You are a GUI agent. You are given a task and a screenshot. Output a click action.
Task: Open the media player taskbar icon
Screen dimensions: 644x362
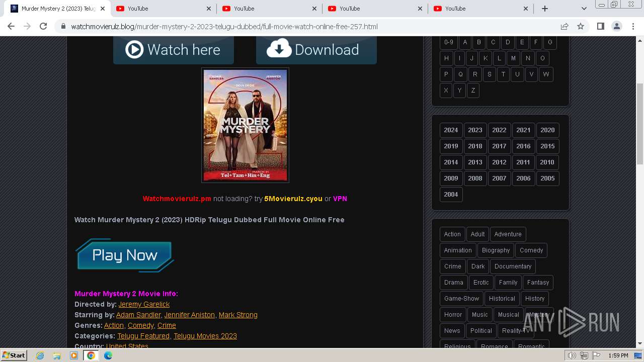pyautogui.click(x=74, y=355)
